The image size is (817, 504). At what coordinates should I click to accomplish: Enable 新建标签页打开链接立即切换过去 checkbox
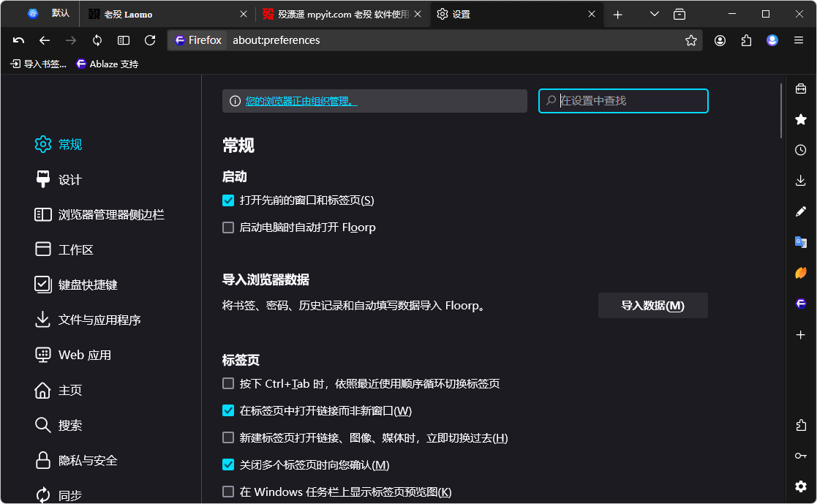tap(228, 438)
